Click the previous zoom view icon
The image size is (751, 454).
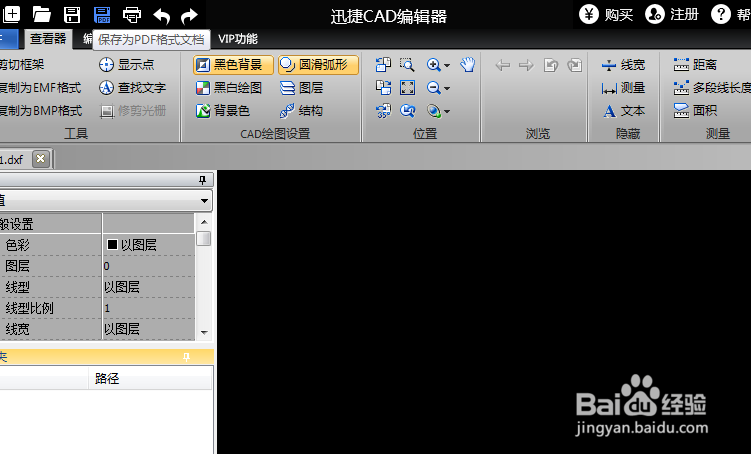pyautogui.click(x=407, y=111)
